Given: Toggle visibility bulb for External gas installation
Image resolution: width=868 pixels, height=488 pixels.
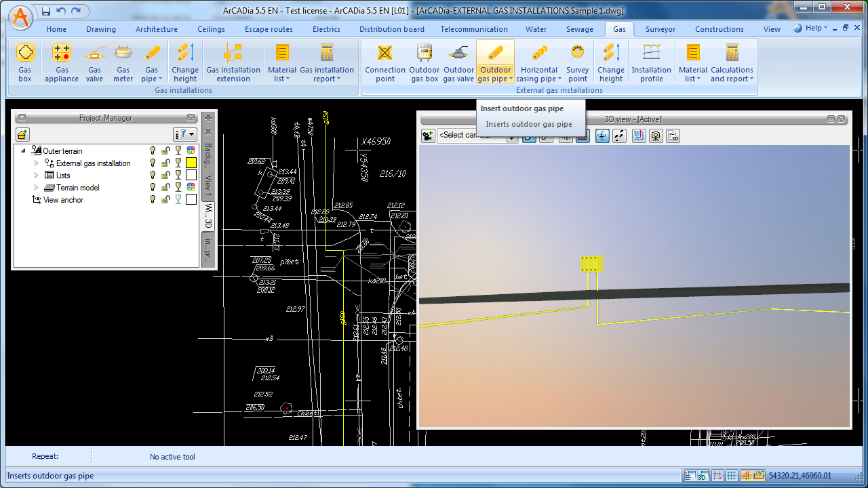Looking at the screenshot, I should click(x=153, y=163).
